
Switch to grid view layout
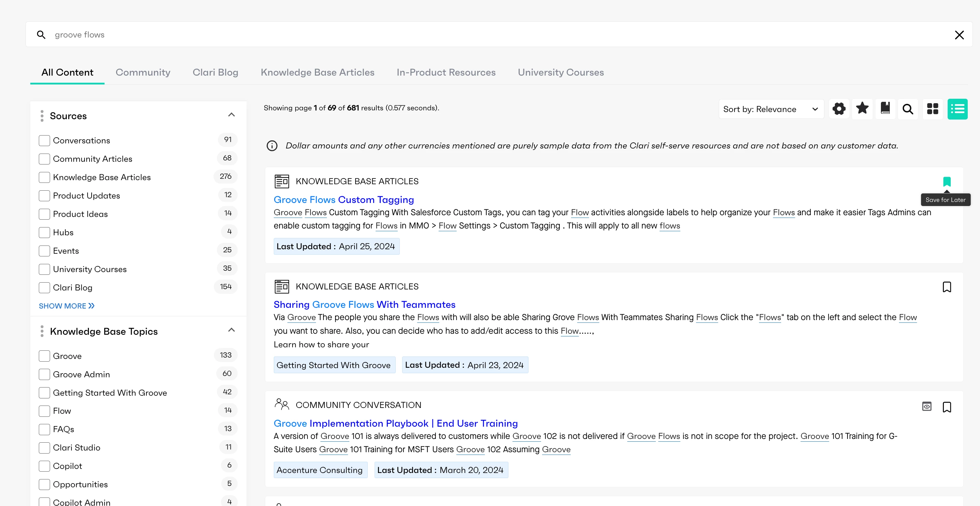932,109
